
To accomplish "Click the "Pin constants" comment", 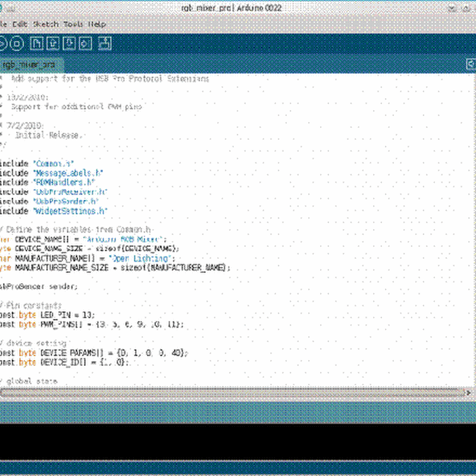I will point(31,305).
